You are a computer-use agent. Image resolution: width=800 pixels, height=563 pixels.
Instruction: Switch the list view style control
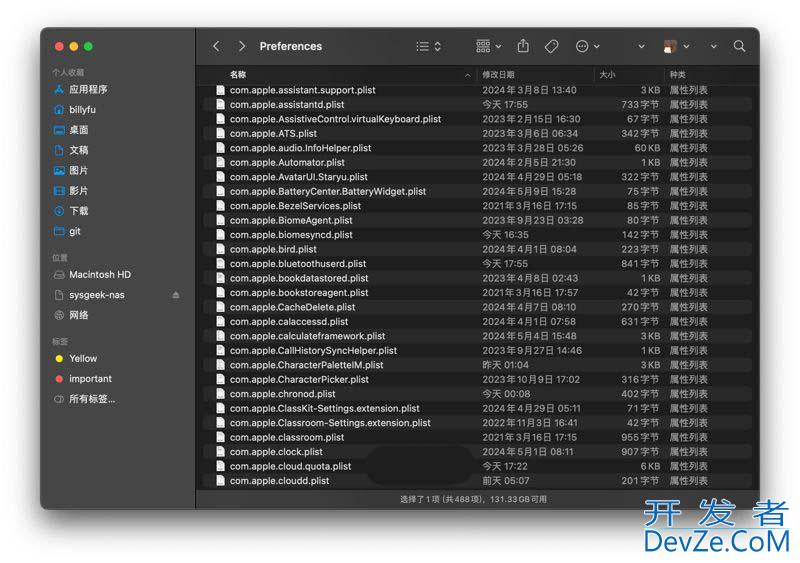coord(429,46)
